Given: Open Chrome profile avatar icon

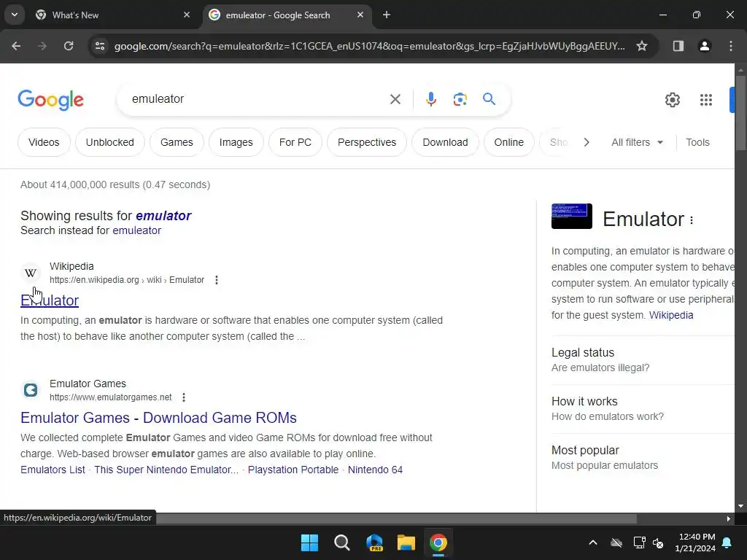Looking at the screenshot, I should 704,46.
